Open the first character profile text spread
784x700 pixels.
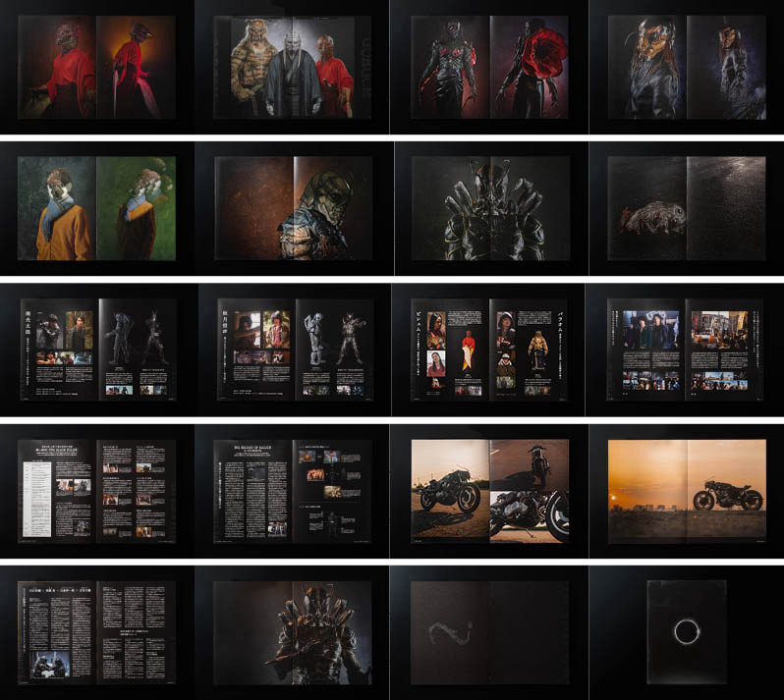pos(98,350)
